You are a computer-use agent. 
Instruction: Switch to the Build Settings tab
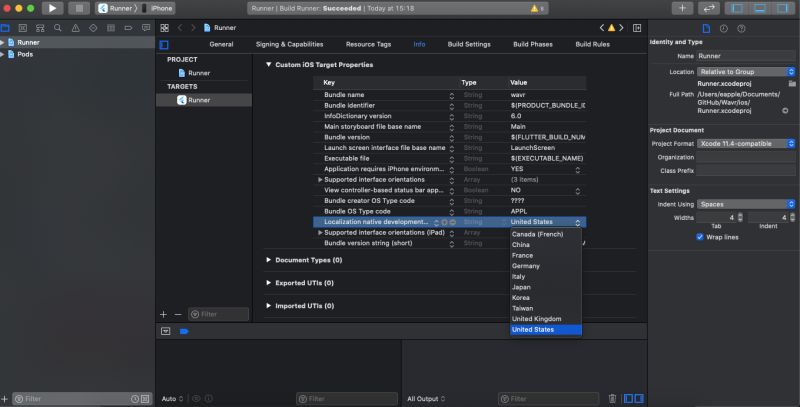469,44
